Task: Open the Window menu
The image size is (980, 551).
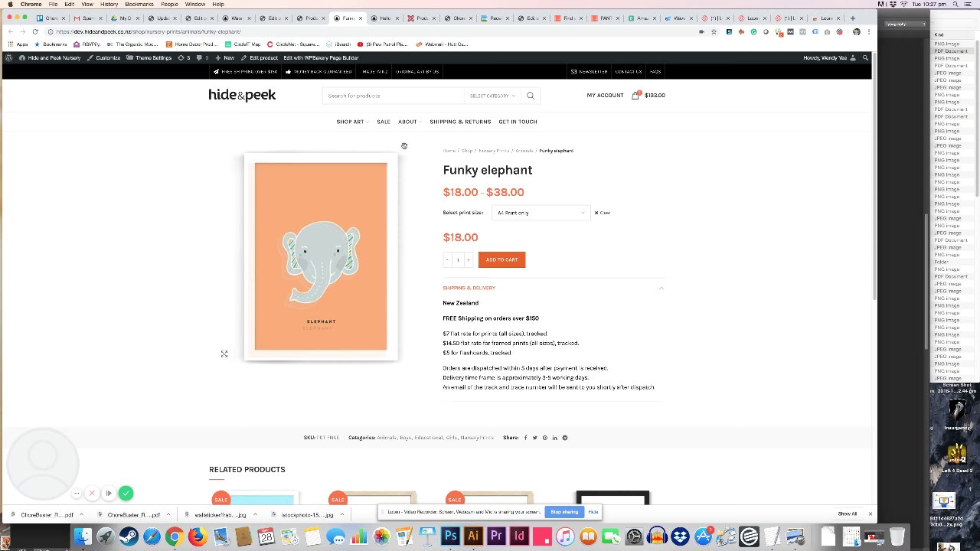Action: 194,4
